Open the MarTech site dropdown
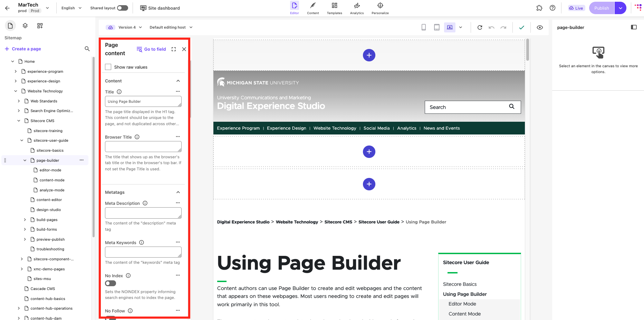644x320 pixels. pyautogui.click(x=47, y=8)
